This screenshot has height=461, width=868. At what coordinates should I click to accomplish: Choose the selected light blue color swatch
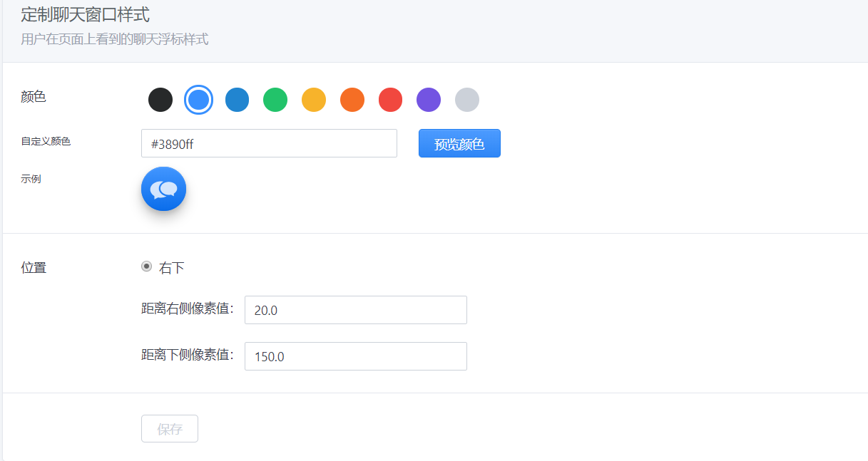pos(198,100)
